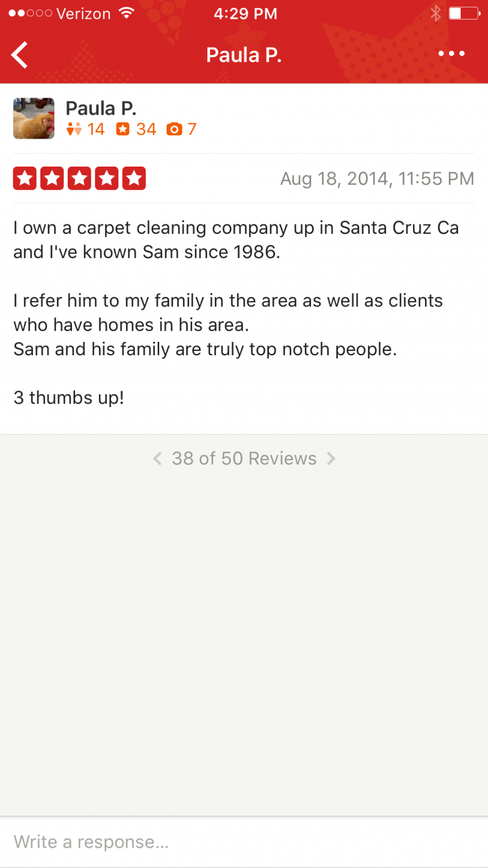
Task: Tap the review count star icon showing 34
Action: point(123,129)
